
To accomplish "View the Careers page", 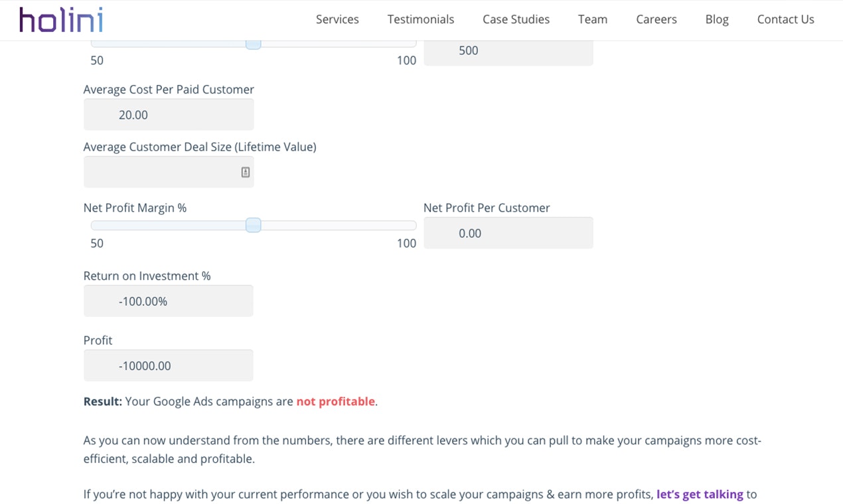I will tap(656, 19).
